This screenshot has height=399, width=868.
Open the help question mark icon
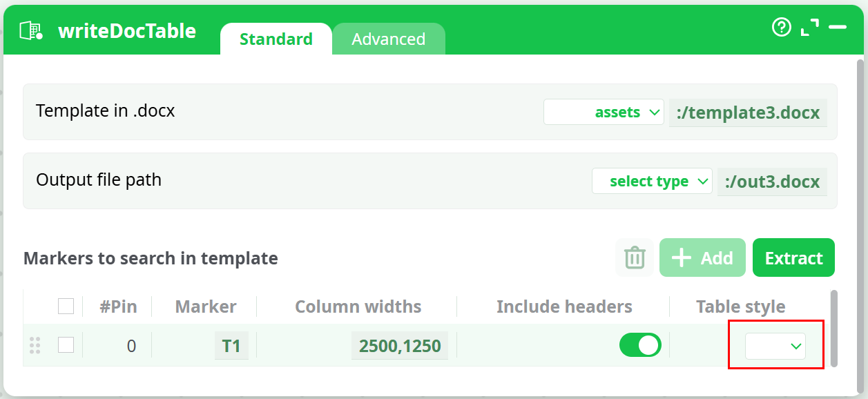pyautogui.click(x=781, y=28)
